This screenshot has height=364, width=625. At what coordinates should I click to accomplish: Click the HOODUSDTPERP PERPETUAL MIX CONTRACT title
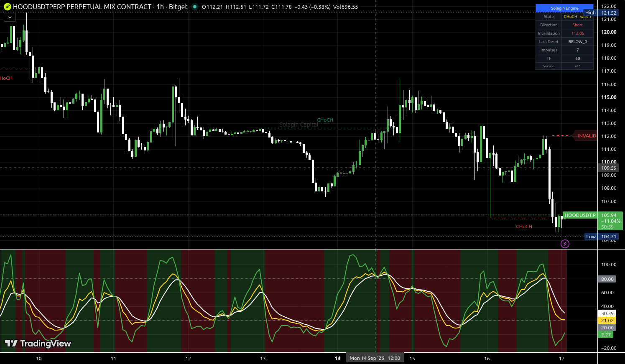(x=82, y=7)
